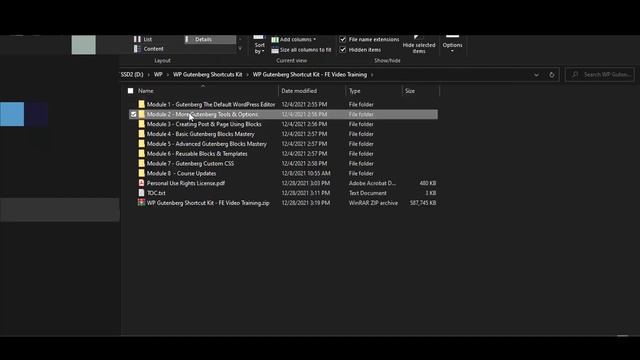Select WP Gutenberg Shortcut Kit - FE Video Training.zip
This screenshot has width=640, height=360.
208,202
